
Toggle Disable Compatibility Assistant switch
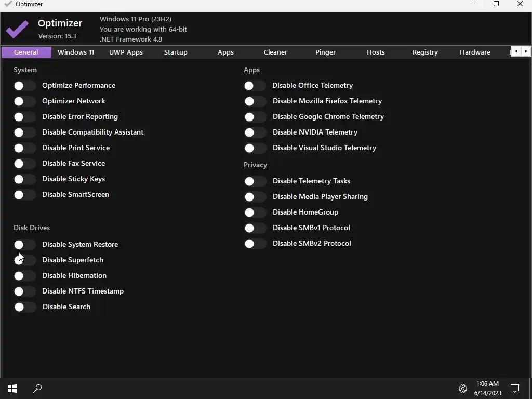tap(24, 132)
